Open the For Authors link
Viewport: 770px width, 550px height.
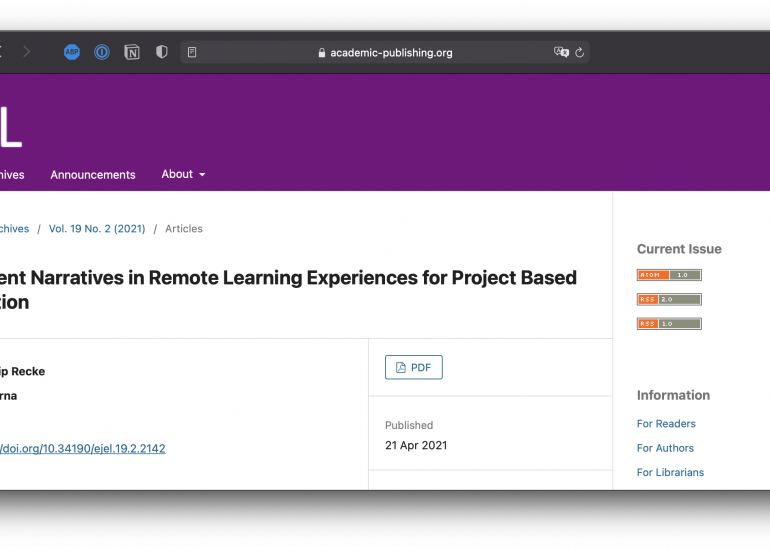(x=665, y=448)
